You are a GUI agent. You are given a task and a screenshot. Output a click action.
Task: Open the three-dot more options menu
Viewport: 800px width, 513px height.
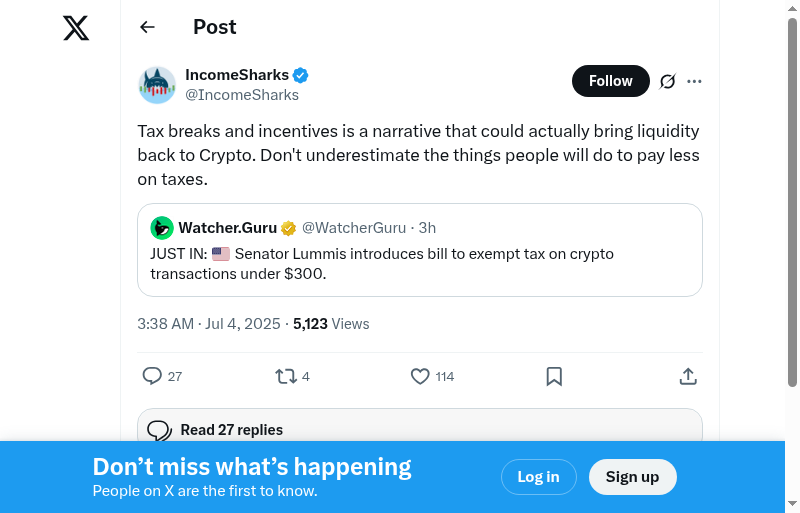click(694, 81)
